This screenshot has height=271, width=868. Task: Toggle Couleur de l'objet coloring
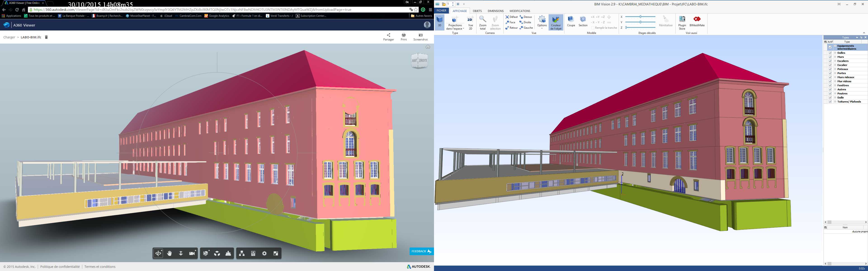click(556, 23)
